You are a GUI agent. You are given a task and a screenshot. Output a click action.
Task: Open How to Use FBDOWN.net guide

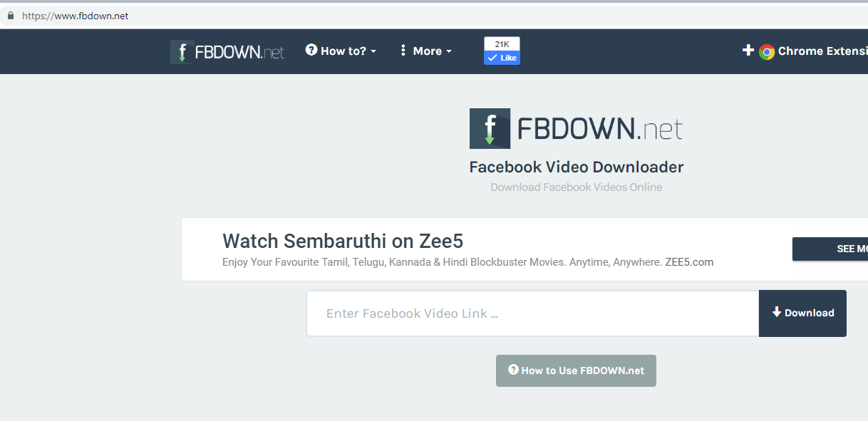click(x=576, y=370)
